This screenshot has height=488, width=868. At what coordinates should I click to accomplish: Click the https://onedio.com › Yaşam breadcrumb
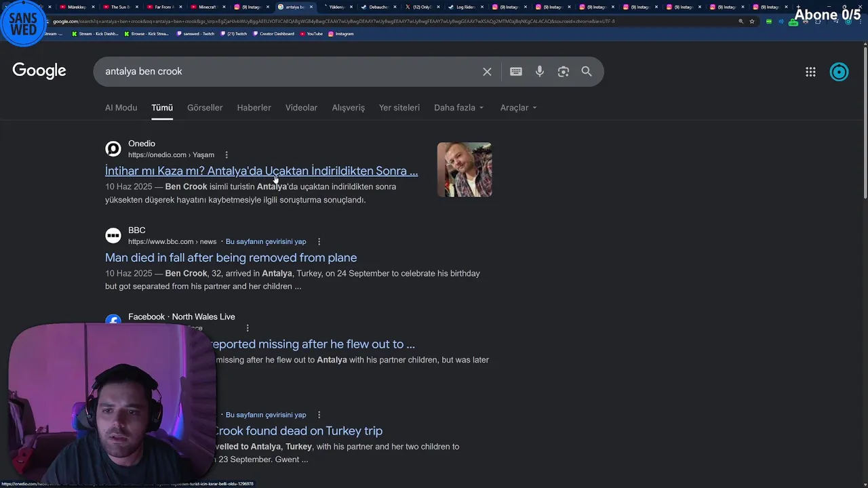[171, 155]
